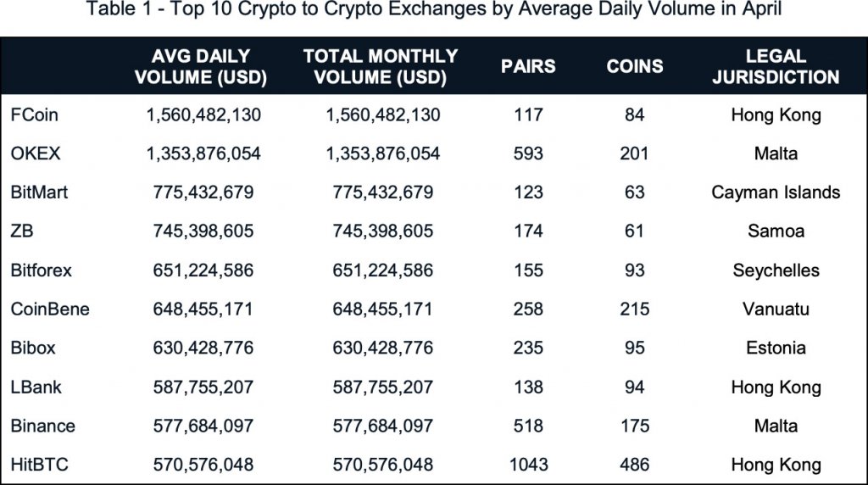The width and height of the screenshot is (868, 485).
Task: Select HitBTC's pairs value 1043
Action: click(528, 465)
